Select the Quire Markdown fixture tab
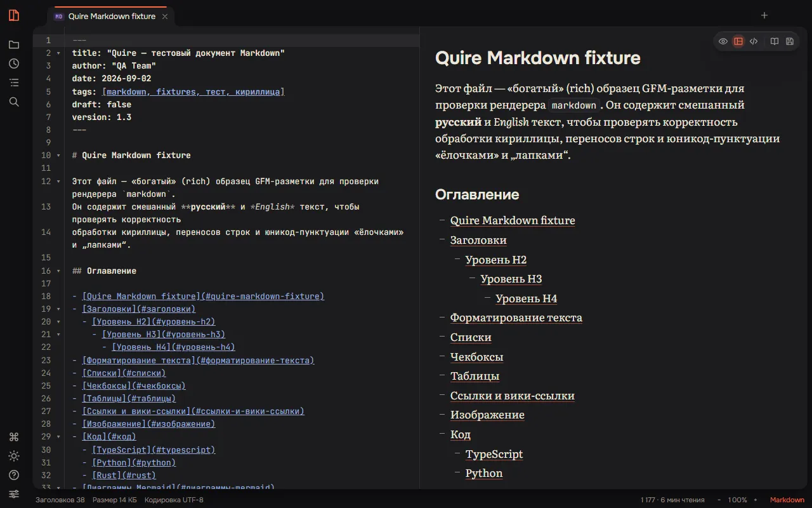The width and height of the screenshot is (812, 508). (x=112, y=17)
